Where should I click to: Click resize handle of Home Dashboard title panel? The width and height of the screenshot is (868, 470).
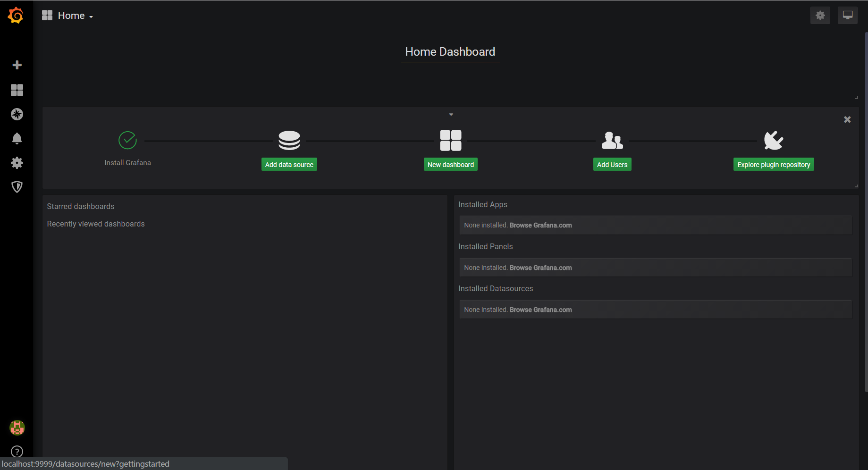[857, 98]
